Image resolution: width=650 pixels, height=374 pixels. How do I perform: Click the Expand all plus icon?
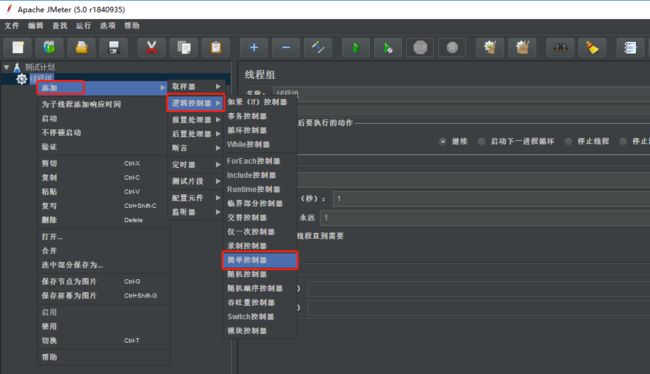click(254, 48)
